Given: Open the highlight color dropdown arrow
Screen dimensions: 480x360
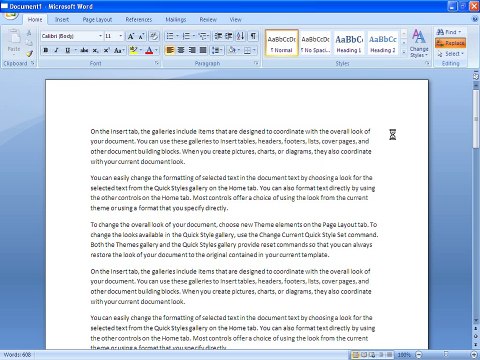Looking at the screenshot, I should click(x=141, y=50).
